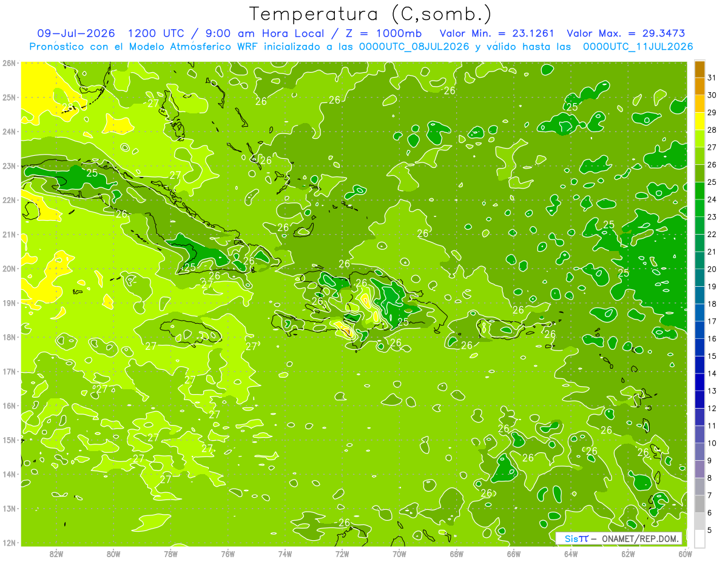Screen dimensions: 728x562
Task: Click the '1200 UTC' time text
Action: tap(156, 33)
